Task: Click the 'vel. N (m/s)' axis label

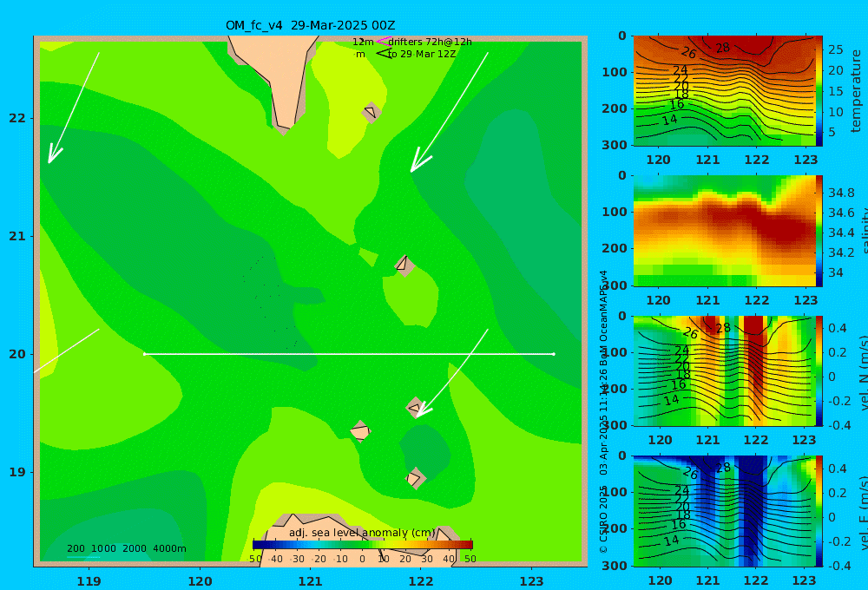Action: [x=864, y=372]
